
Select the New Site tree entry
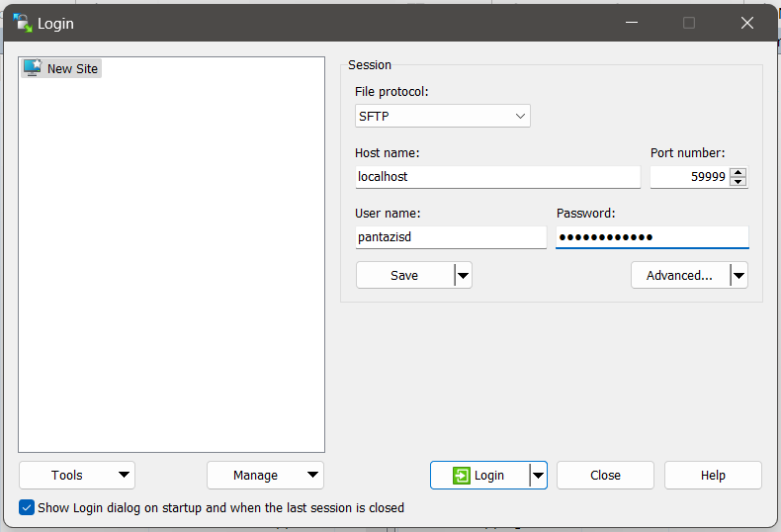(x=72, y=69)
